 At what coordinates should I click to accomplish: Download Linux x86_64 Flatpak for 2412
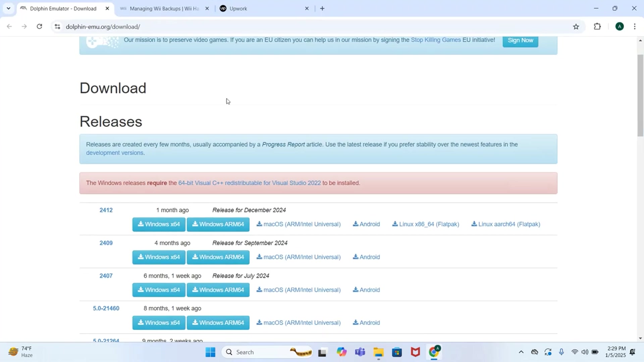point(426,224)
